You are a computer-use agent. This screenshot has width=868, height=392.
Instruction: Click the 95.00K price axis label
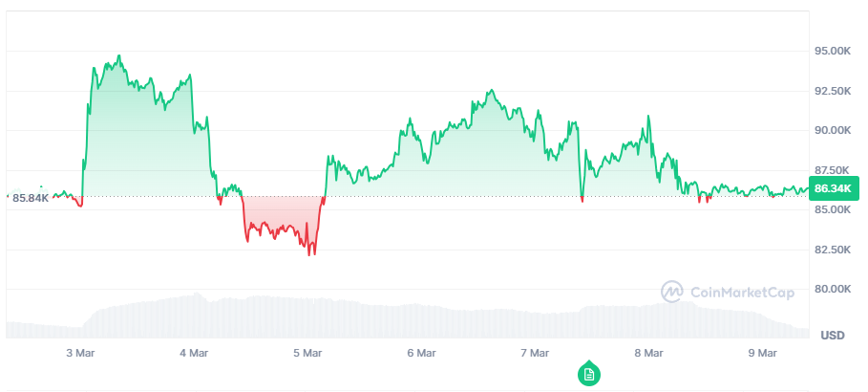coord(836,51)
